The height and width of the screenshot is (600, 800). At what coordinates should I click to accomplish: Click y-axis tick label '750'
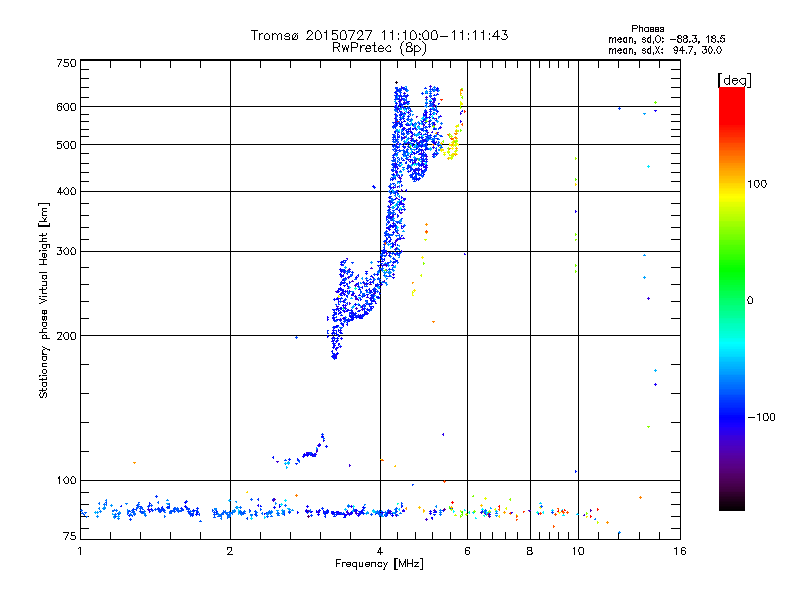66,64
